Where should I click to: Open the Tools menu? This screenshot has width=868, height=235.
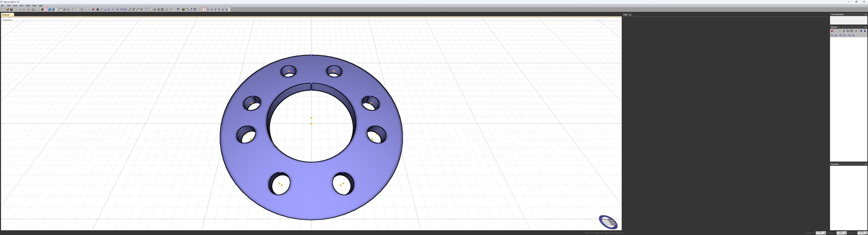[15, 6]
